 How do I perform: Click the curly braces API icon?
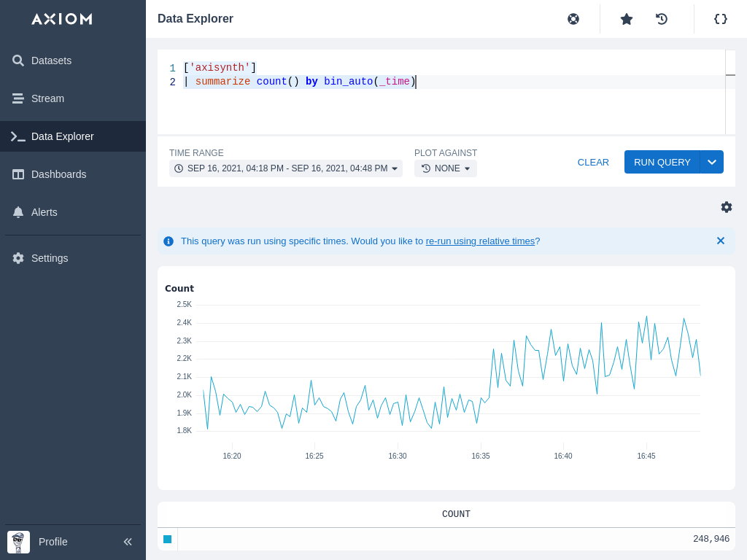pos(721,19)
